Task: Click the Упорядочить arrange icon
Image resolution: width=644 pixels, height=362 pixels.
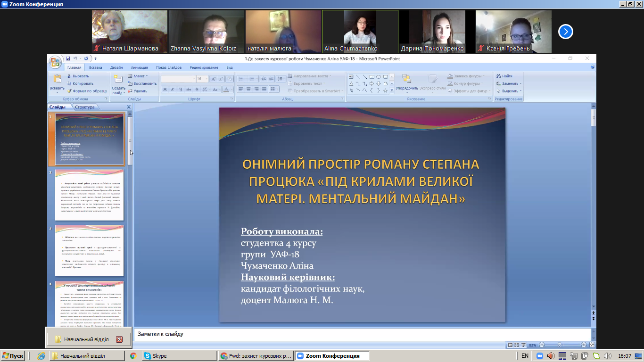Action: pyautogui.click(x=406, y=79)
